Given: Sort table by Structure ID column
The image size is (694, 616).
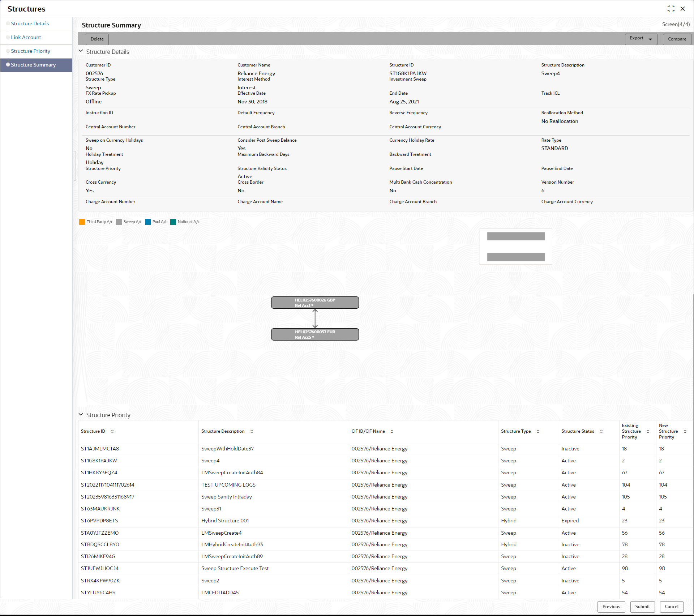Looking at the screenshot, I should tap(112, 431).
